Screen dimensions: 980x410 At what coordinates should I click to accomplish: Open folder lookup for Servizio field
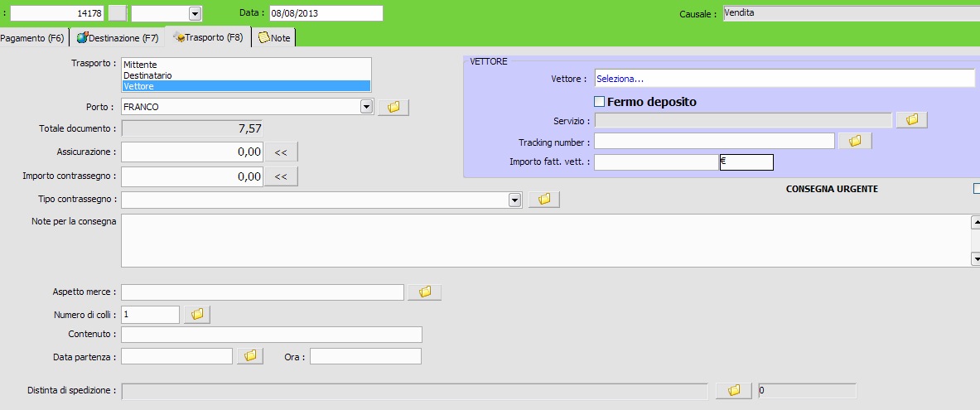coord(912,120)
